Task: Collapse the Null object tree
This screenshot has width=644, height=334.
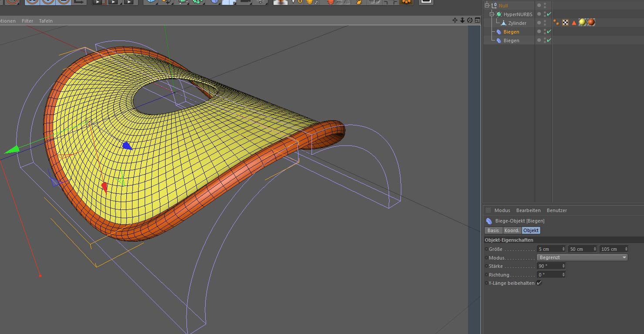Action: pos(487,6)
